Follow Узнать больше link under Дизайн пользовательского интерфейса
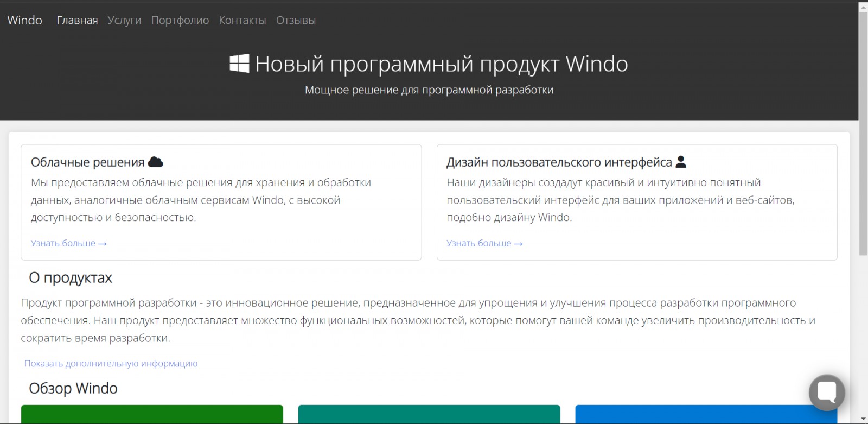Viewport: 868px width, 424px height. (484, 243)
